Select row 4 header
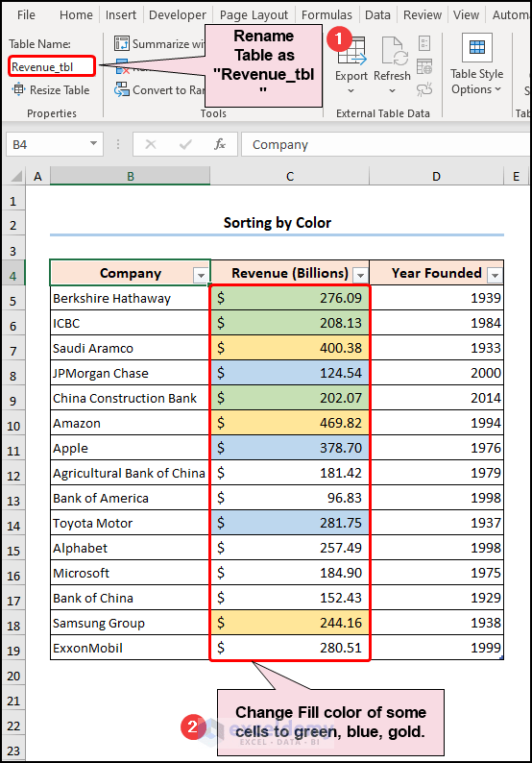This screenshot has height=763, width=532. click(13, 276)
